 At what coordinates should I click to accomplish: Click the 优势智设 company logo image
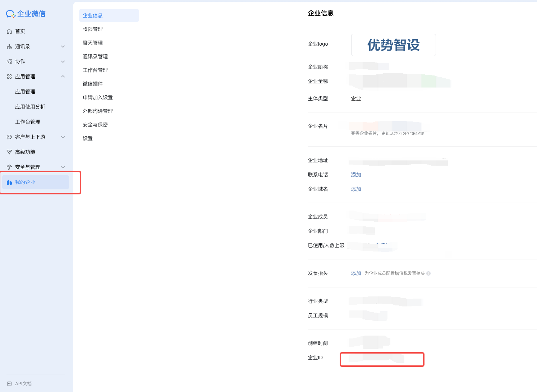(393, 45)
